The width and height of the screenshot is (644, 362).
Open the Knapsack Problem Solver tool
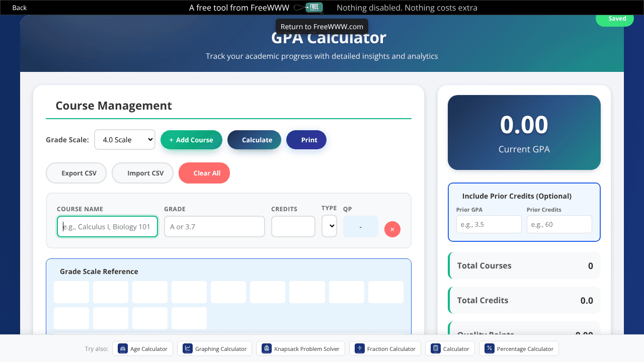click(x=300, y=348)
